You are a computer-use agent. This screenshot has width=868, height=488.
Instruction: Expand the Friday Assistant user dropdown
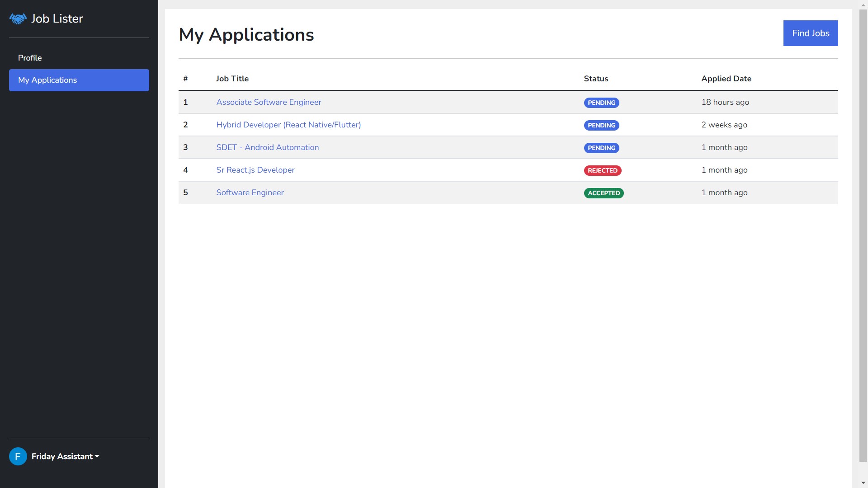point(66,456)
